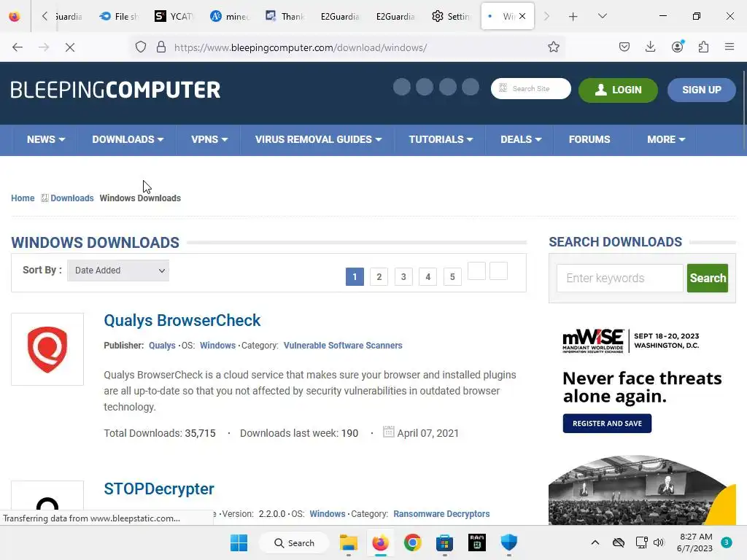Click the Enter keywords search field
747x560 pixels.
[x=620, y=278]
